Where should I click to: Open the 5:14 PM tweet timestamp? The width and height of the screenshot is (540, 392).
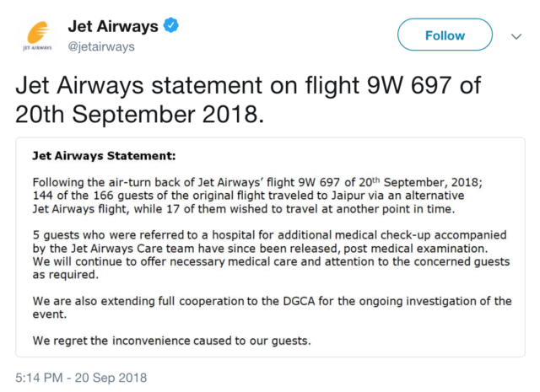coord(39,378)
